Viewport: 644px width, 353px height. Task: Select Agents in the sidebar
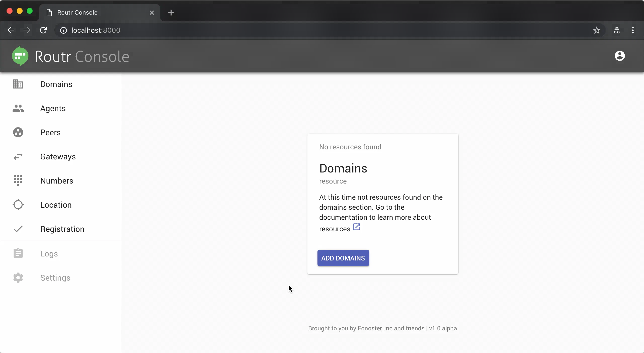click(x=60, y=108)
